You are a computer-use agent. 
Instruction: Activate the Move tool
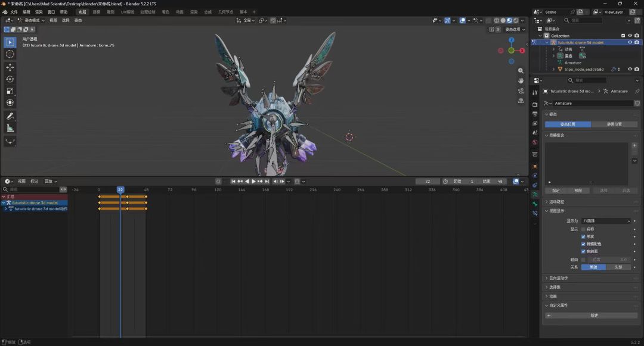coord(10,67)
